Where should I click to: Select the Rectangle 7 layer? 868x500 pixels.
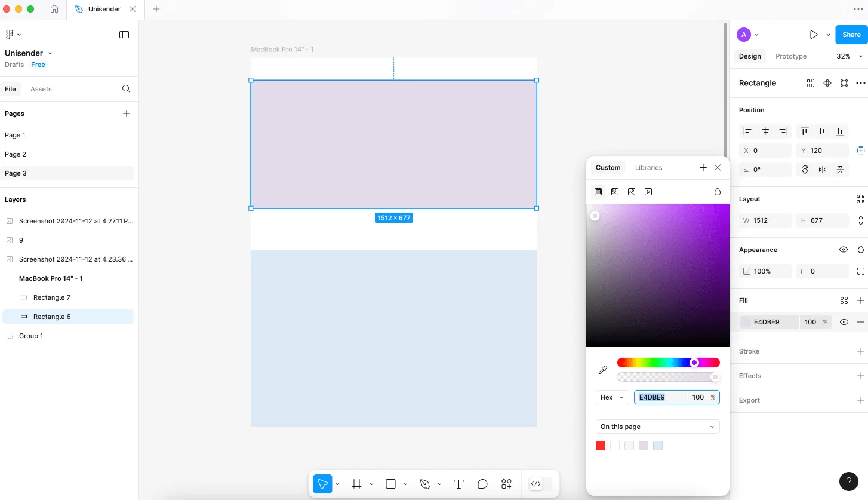click(52, 297)
